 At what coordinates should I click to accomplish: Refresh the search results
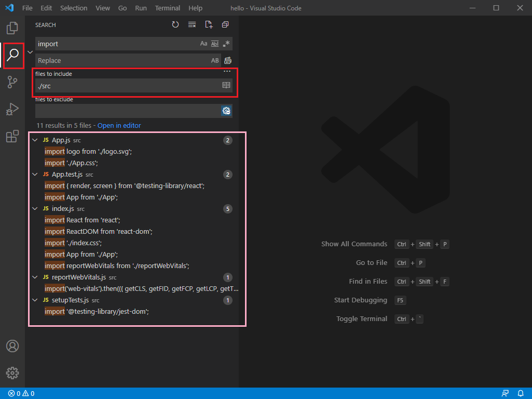(x=175, y=24)
